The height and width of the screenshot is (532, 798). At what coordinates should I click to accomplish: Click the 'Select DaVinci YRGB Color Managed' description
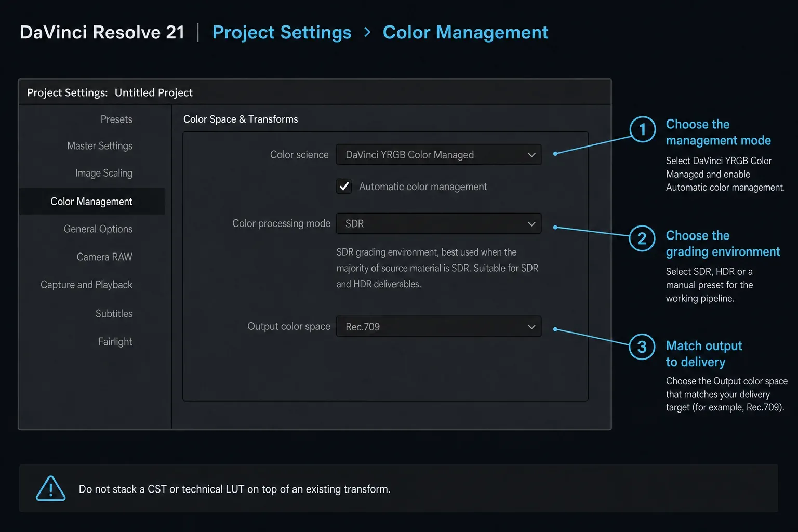725,174
